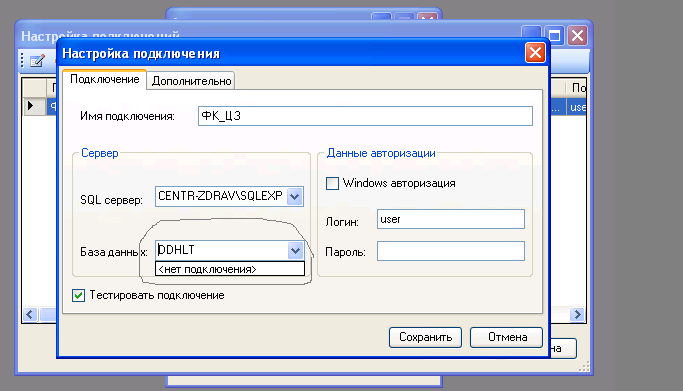Click the edit connection toolbar icon
This screenshot has width=683, height=391.
(37, 61)
